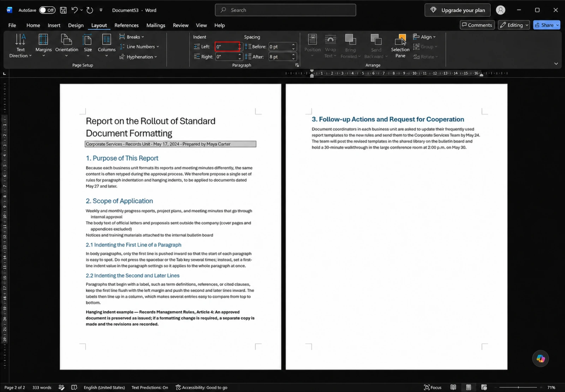Open Customize Quick Access Toolbar arrow
The width and height of the screenshot is (565, 392).
101,10
